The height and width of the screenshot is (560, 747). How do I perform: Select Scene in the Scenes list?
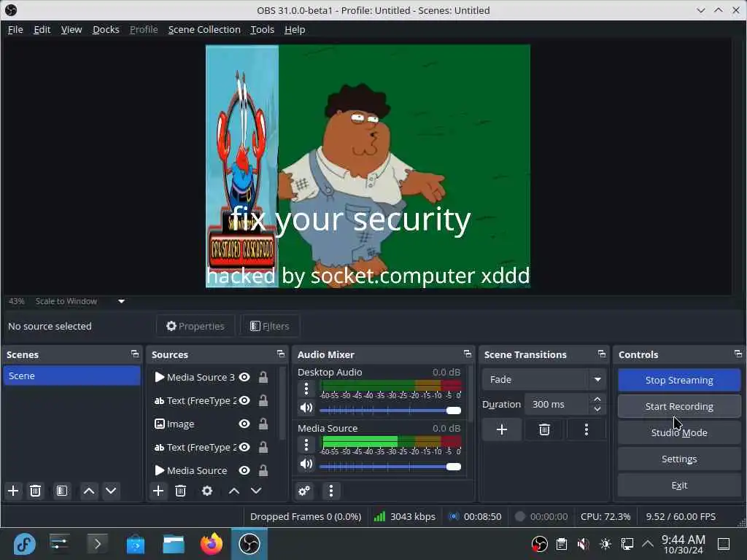[x=71, y=376]
